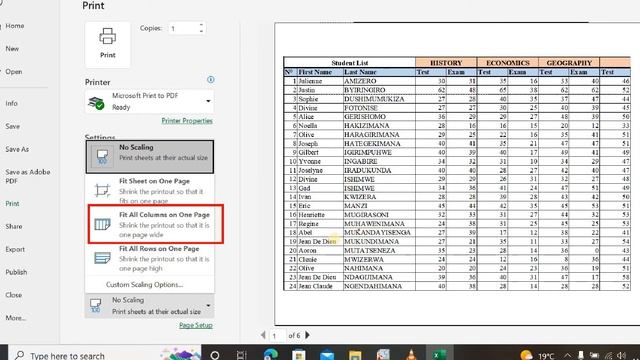Image resolution: width=640 pixels, height=360 pixels.
Task: Select Info in the backstage sidebar
Action: coord(11,103)
